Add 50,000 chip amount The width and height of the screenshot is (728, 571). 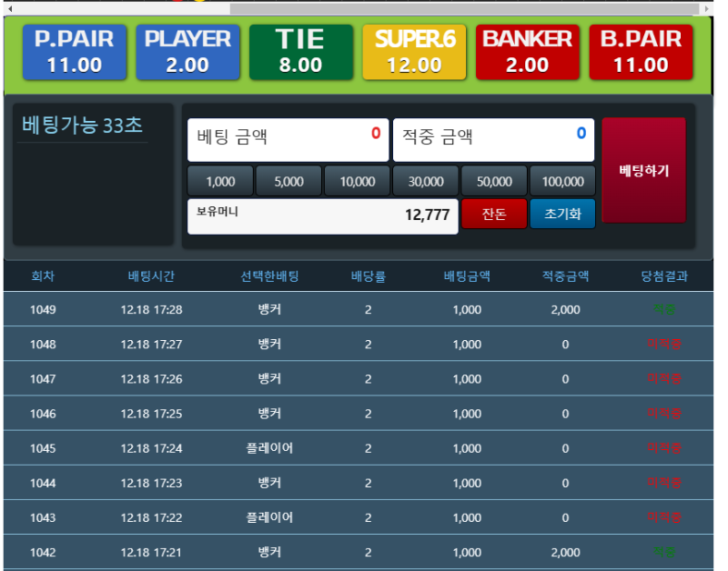coord(494,181)
